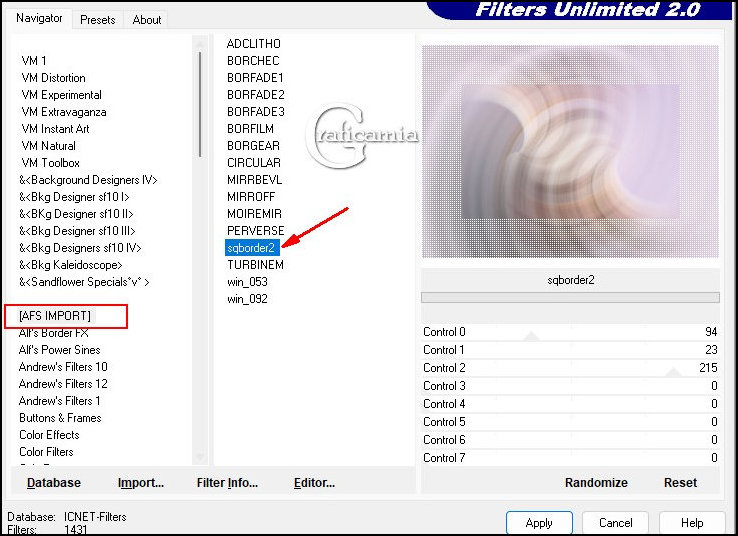
Task: Switch to the Presets tab
Action: coord(97,19)
